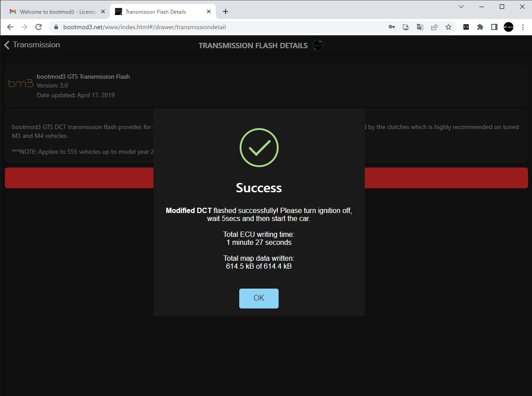Click the "TRANSMISSION FLASH DETAILS" header title
Viewport: 532px width, 396px height.
tap(253, 46)
